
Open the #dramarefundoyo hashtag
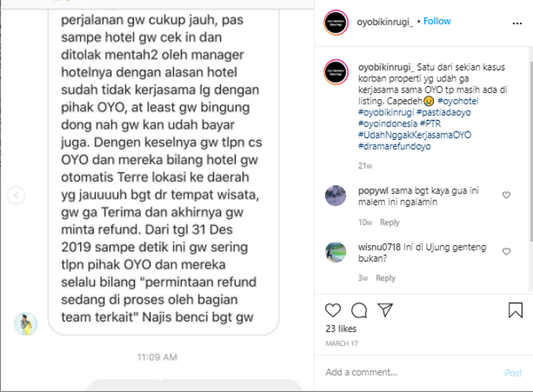click(394, 146)
